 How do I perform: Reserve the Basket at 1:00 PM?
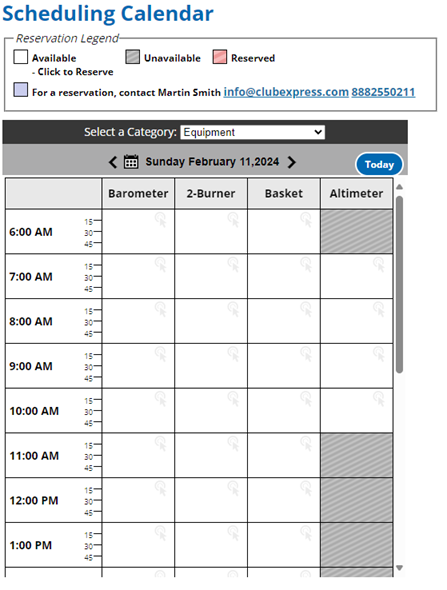284,545
